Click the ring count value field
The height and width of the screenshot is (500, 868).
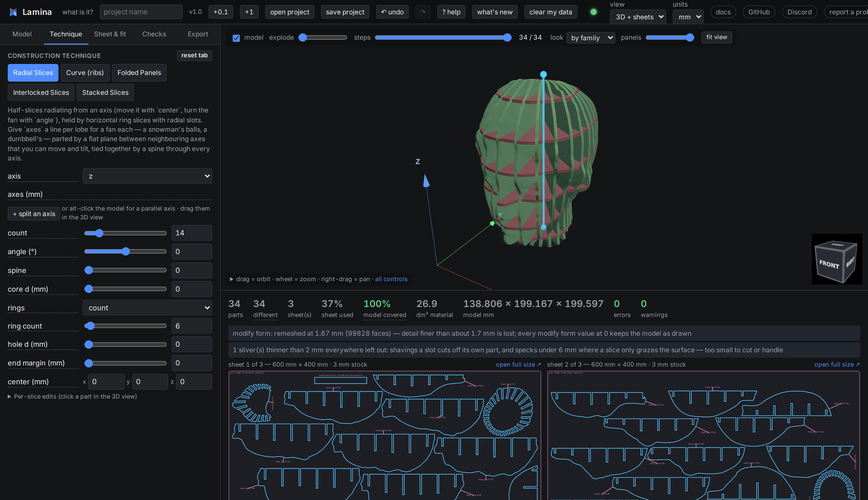click(192, 326)
